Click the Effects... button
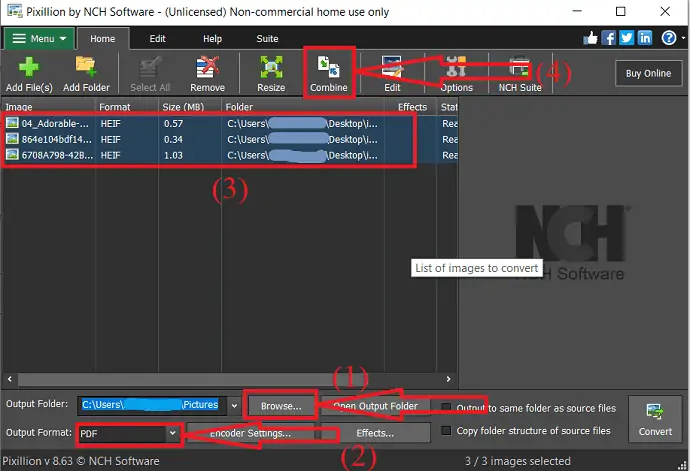 (x=375, y=433)
